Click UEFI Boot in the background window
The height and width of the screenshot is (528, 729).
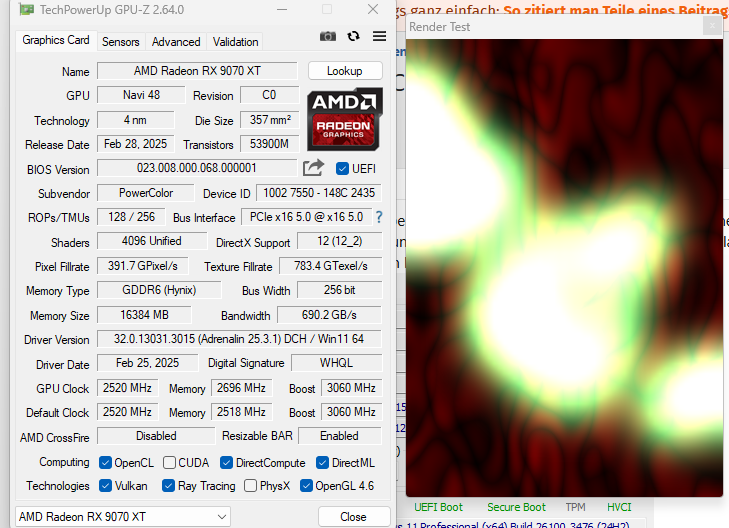point(438,507)
